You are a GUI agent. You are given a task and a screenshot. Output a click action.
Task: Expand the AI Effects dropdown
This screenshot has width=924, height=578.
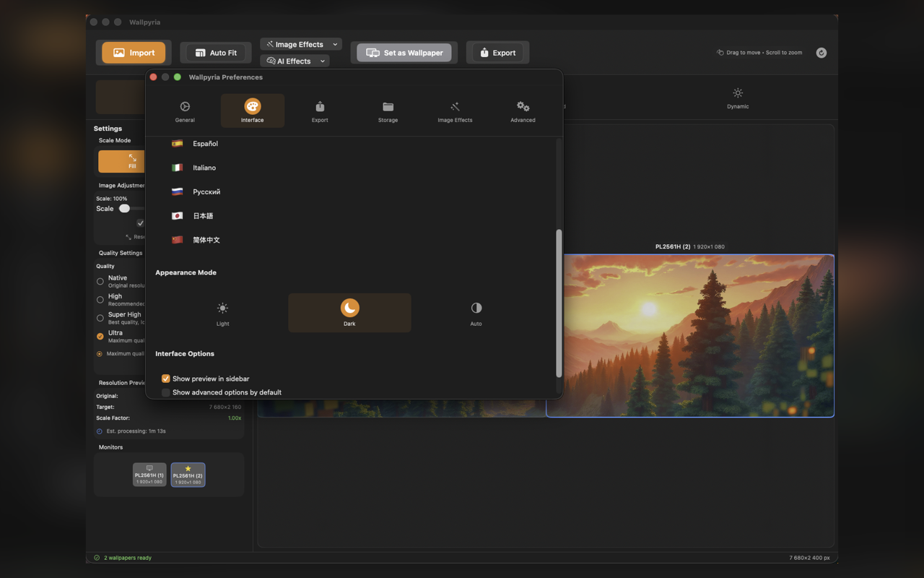click(x=295, y=61)
